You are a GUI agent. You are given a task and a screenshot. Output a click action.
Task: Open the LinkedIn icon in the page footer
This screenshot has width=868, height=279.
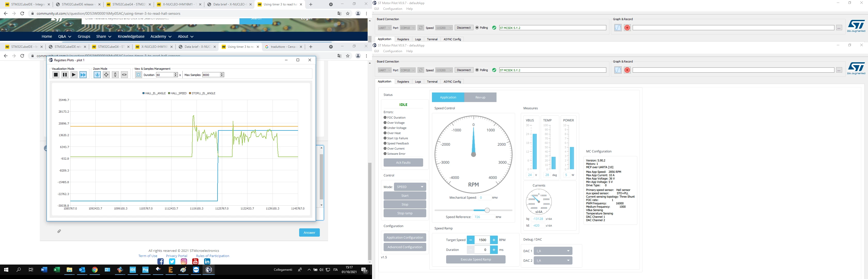click(207, 261)
